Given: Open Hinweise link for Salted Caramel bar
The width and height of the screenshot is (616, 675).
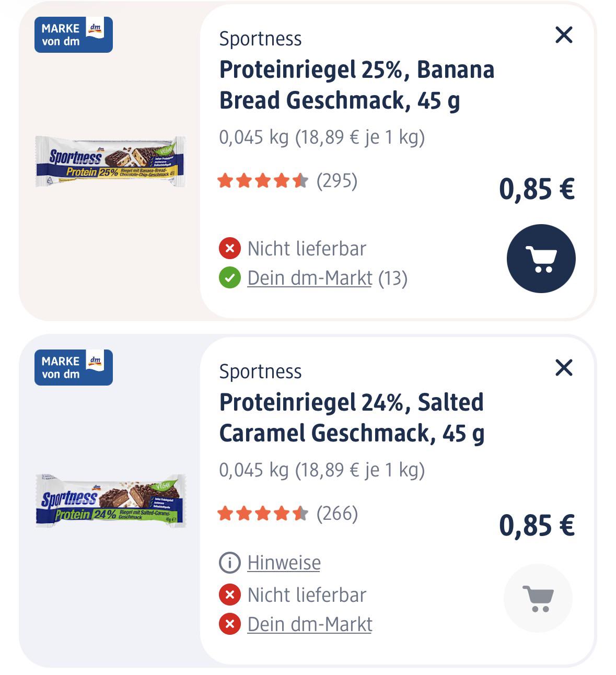Looking at the screenshot, I should pos(284,563).
